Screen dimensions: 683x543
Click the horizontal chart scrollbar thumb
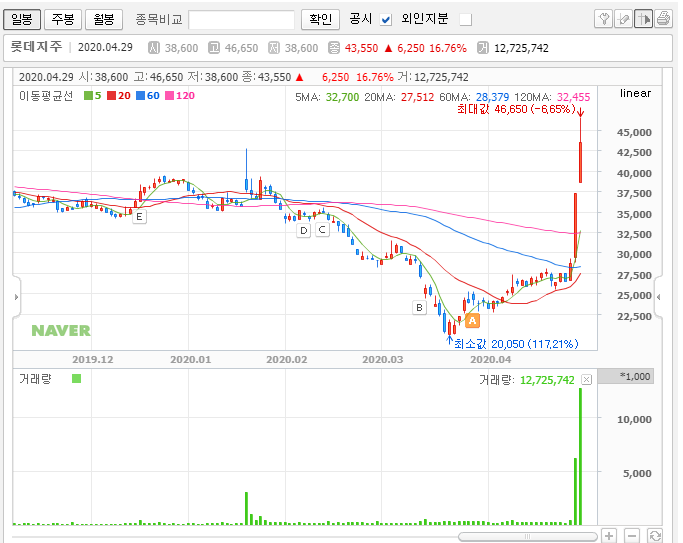527,536
